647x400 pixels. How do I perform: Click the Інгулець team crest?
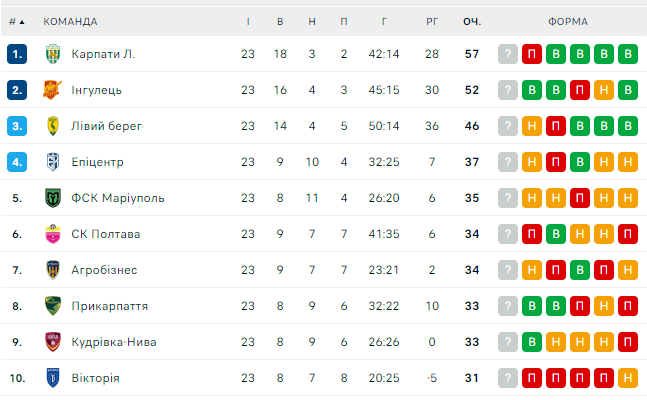[x=53, y=90]
